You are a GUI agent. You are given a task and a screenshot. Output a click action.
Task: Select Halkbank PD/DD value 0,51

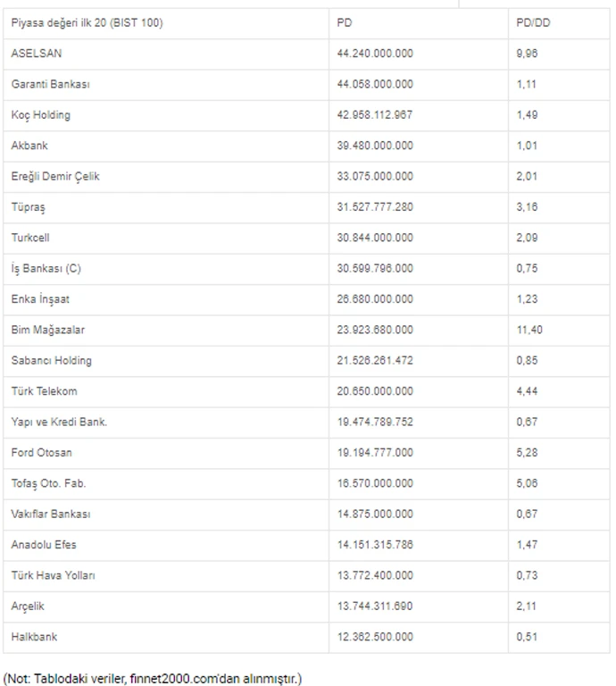coord(528,637)
